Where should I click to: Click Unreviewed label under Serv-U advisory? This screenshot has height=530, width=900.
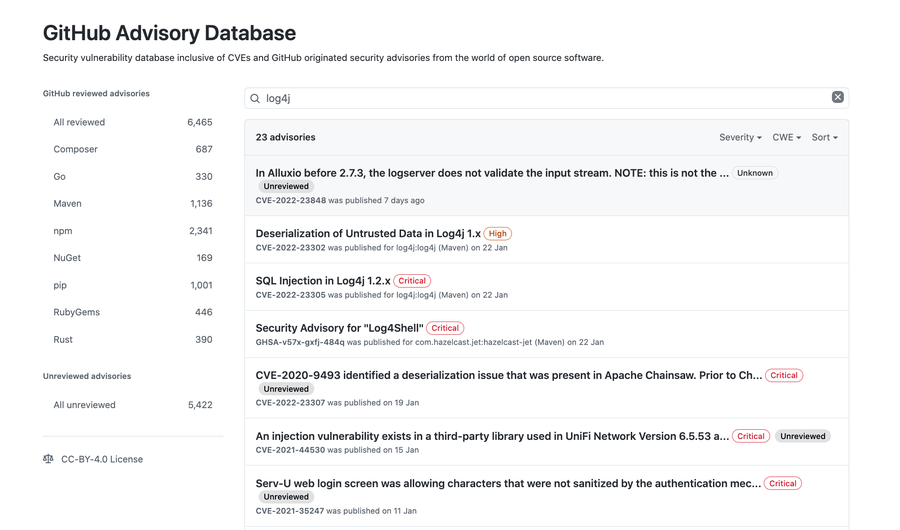pos(286,497)
